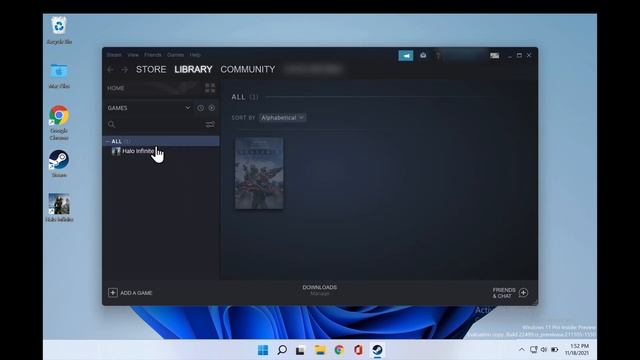The height and width of the screenshot is (360, 640).
Task: Open the Games menu
Action: click(176, 55)
